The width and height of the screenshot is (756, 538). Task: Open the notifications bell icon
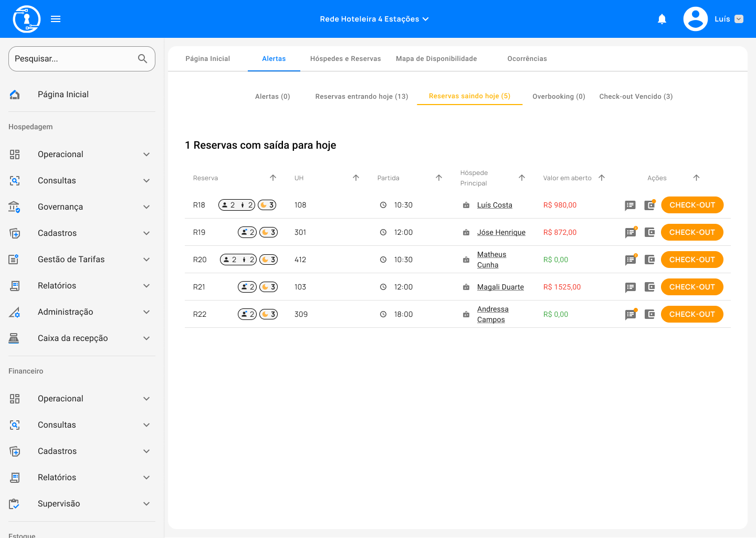662,19
